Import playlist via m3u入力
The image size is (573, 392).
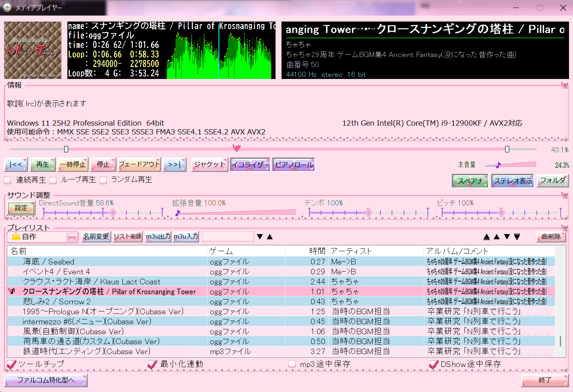tap(186, 236)
